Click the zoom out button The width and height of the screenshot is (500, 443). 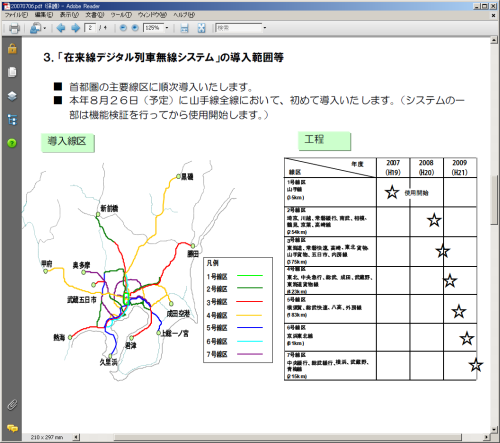pyautogui.click(x=123, y=28)
